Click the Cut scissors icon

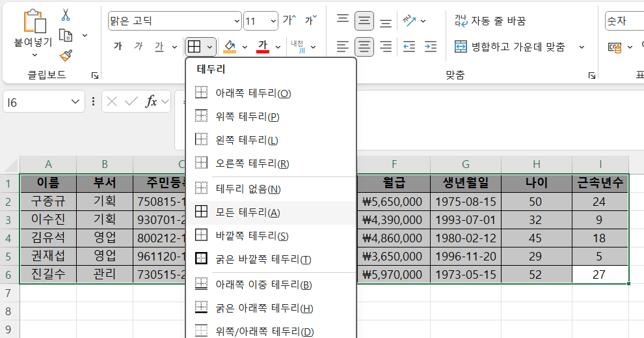(x=66, y=14)
